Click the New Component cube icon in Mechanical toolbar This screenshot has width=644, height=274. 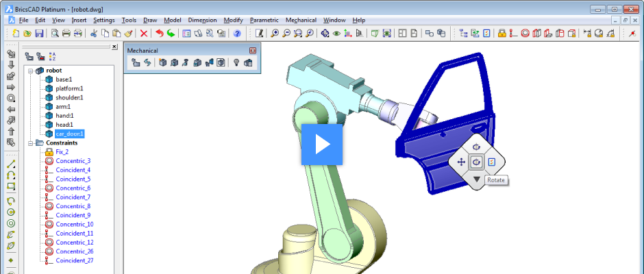click(x=162, y=63)
